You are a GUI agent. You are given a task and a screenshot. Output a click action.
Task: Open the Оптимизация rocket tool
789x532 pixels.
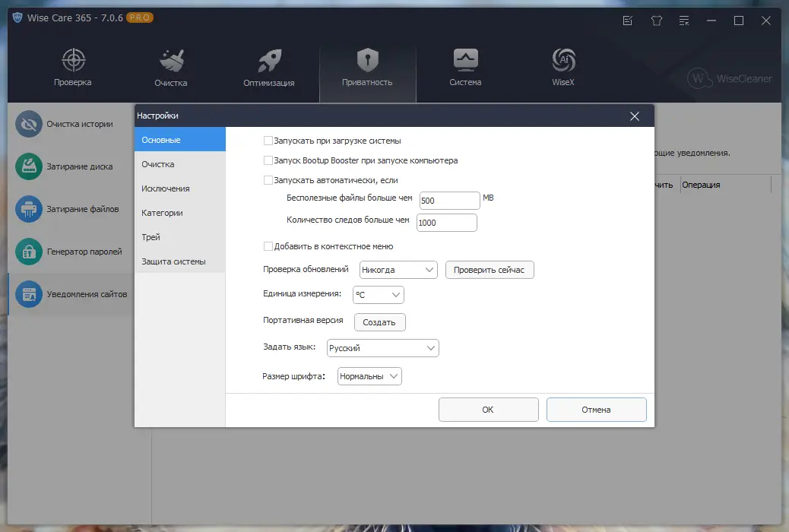pyautogui.click(x=269, y=65)
